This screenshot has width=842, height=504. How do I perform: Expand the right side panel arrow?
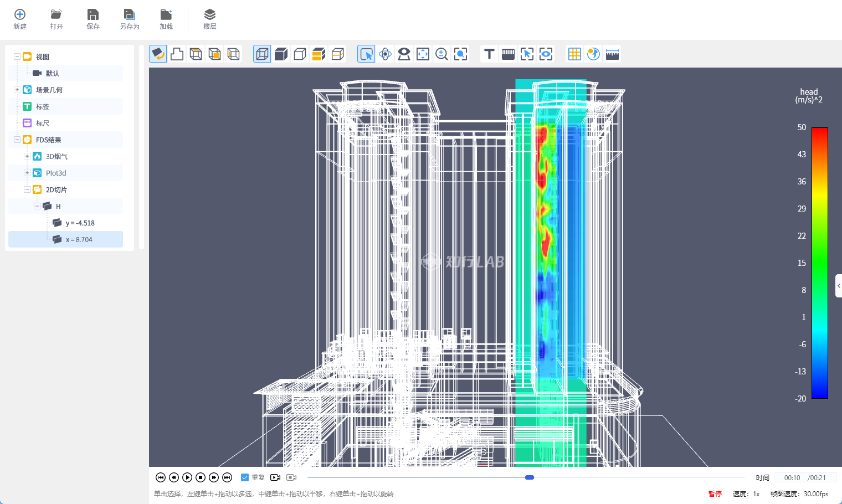click(839, 286)
